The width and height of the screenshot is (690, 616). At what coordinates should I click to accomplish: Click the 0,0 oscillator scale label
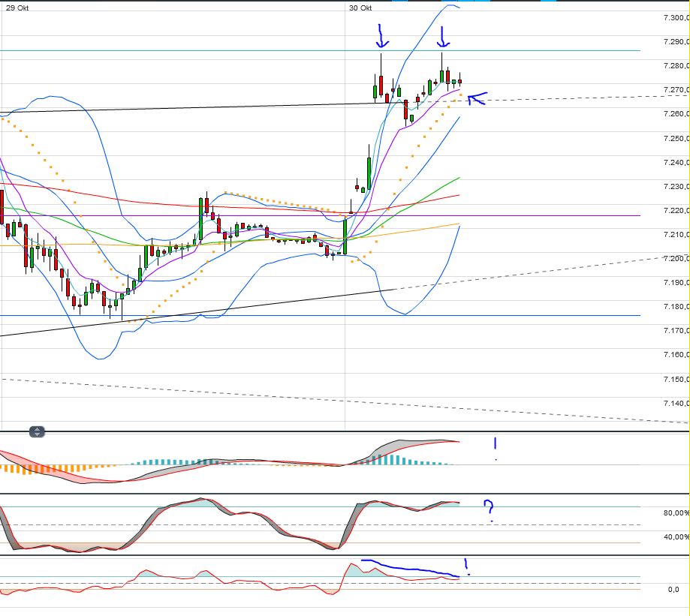(x=673, y=590)
